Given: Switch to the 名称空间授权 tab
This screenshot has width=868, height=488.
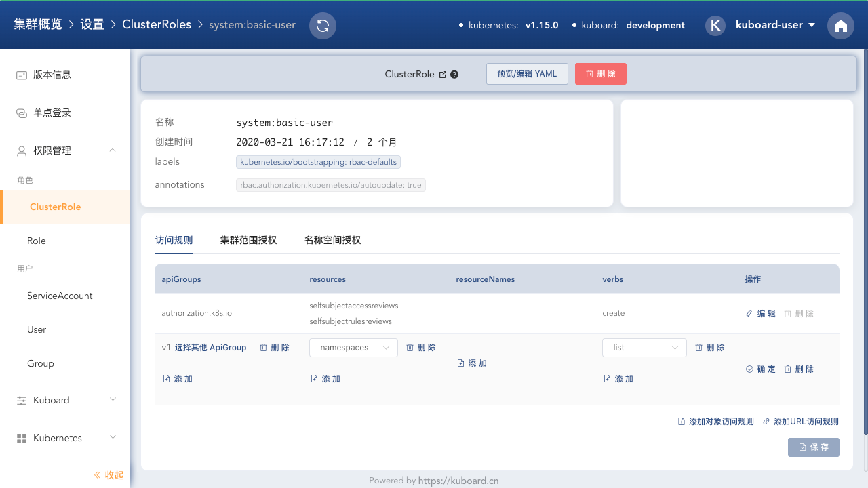Looking at the screenshot, I should [x=332, y=240].
